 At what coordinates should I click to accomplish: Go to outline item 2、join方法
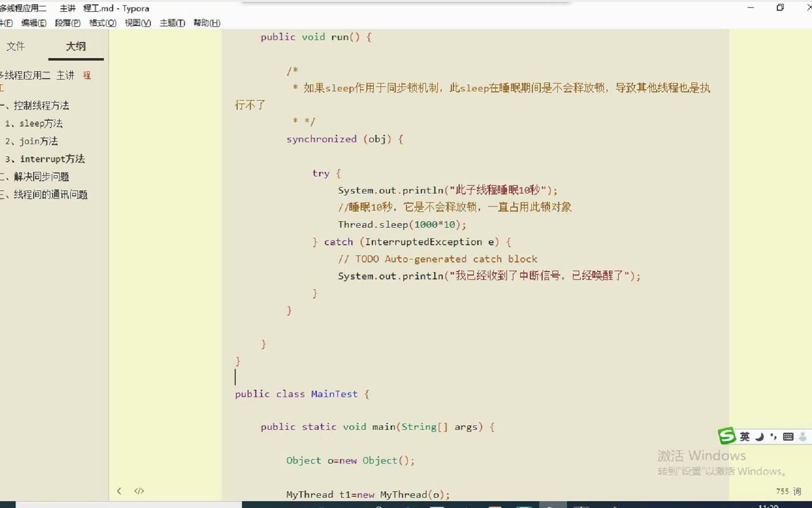[x=31, y=141]
